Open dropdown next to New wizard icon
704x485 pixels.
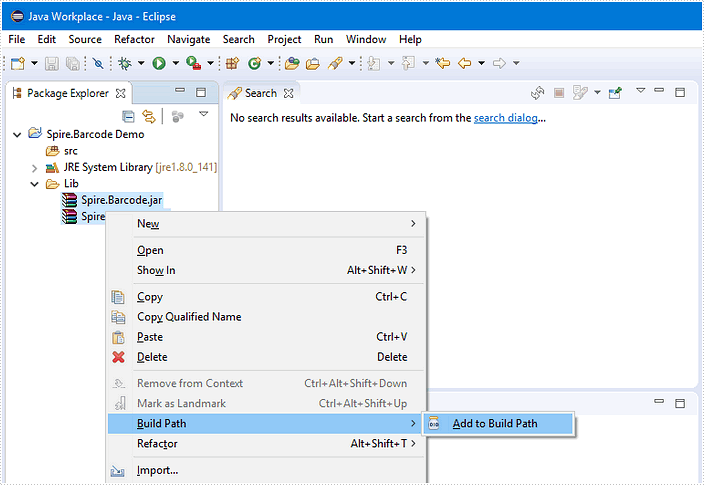coord(34,63)
